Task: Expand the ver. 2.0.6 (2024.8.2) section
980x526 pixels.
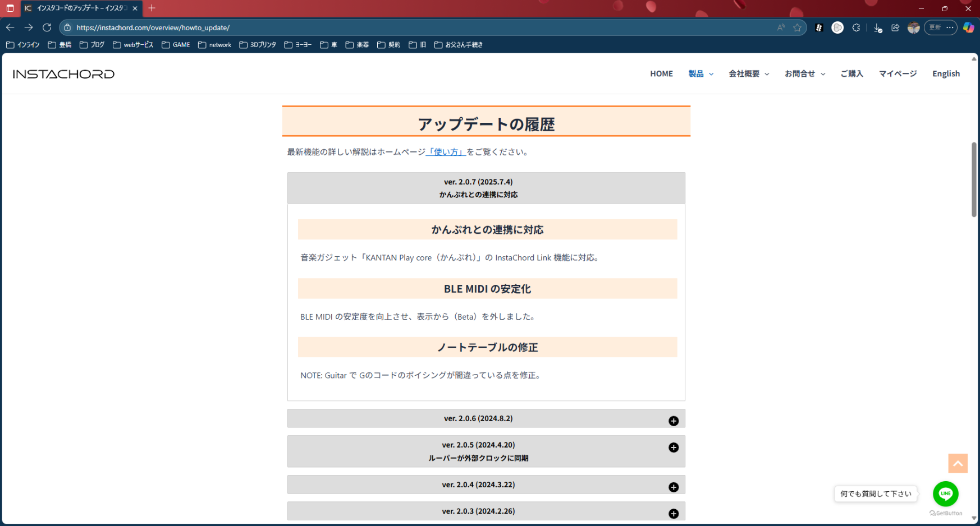Action: coord(486,418)
